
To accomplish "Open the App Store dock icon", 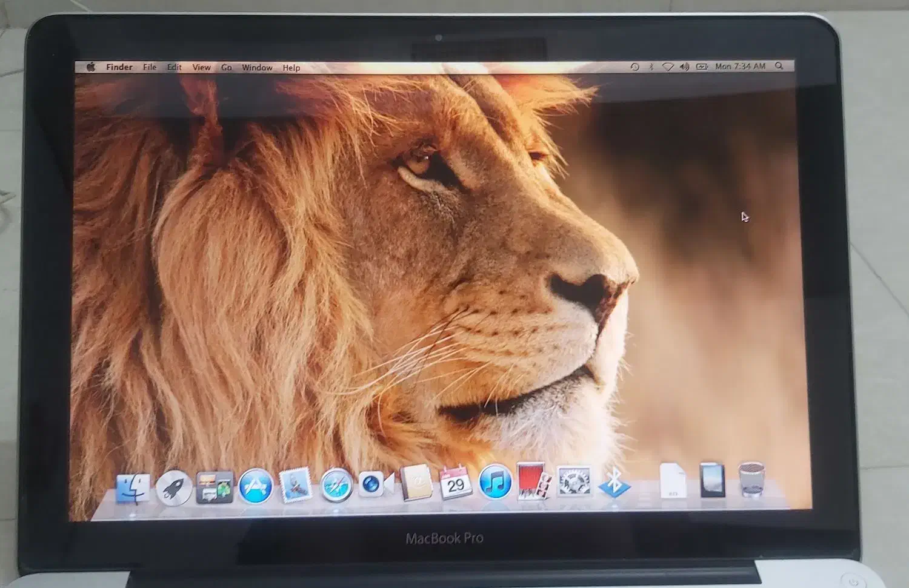I will [255, 486].
